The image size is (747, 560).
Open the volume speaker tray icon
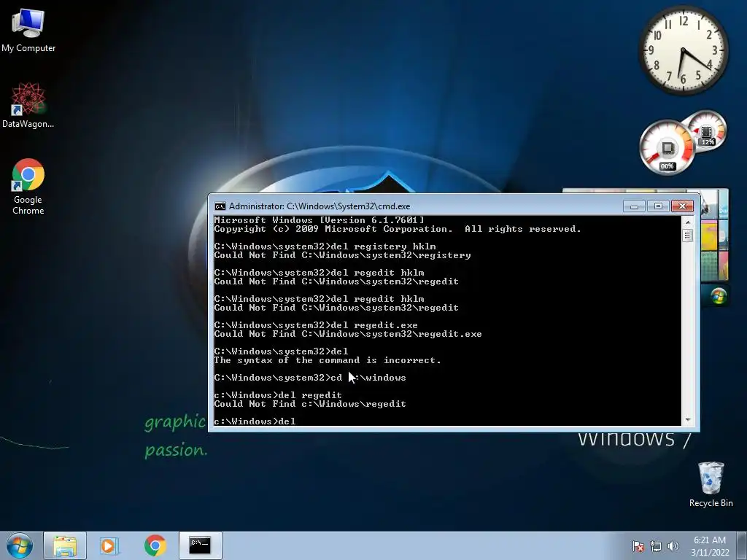pyautogui.click(x=673, y=546)
